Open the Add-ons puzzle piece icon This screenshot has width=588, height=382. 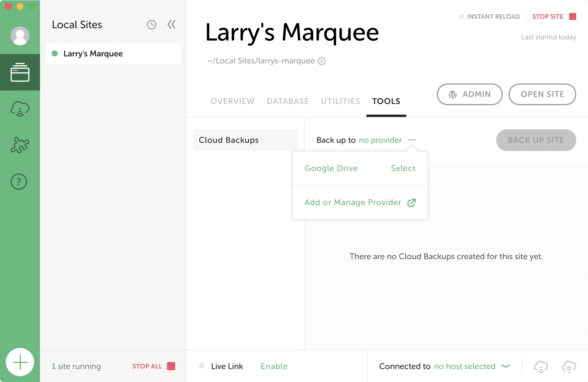(x=20, y=145)
